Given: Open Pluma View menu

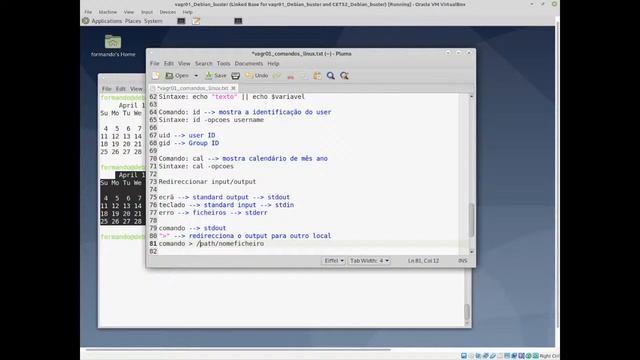Looking at the screenshot, I should tap(184, 64).
